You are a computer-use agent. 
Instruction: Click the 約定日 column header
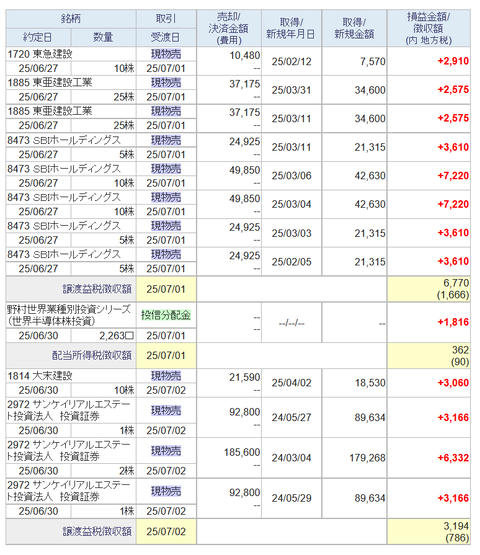(x=38, y=37)
